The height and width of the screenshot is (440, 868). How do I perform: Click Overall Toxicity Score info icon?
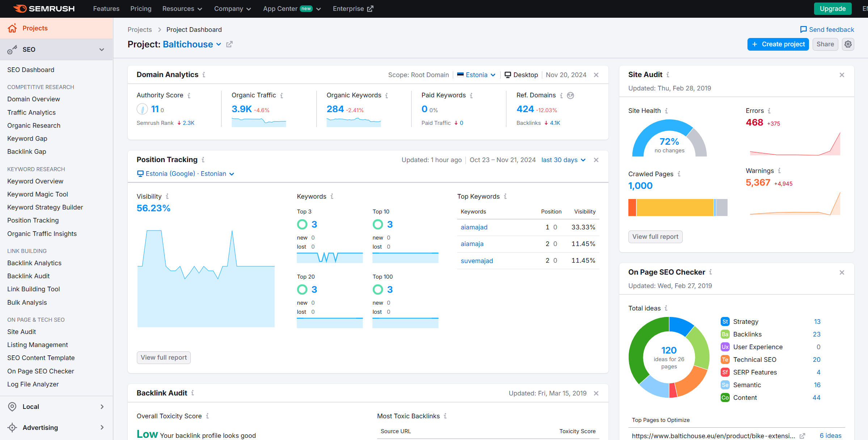pos(207,416)
